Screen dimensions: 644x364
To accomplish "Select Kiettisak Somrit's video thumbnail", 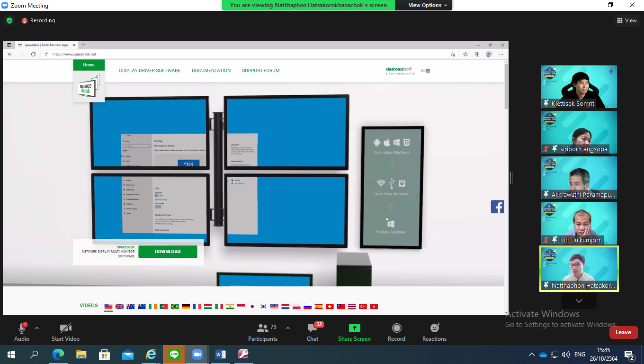I will 579,87.
